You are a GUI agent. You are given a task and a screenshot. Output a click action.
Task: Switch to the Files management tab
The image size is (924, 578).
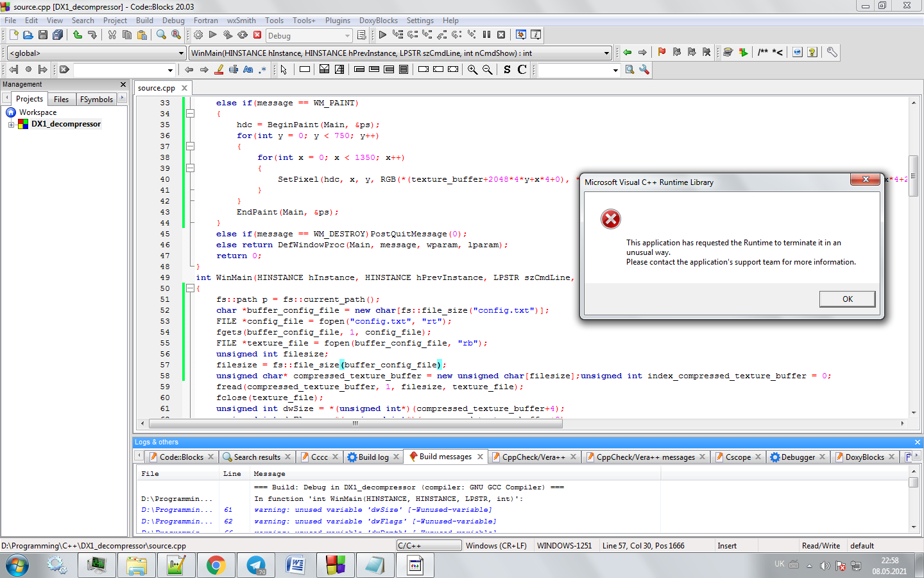62,99
